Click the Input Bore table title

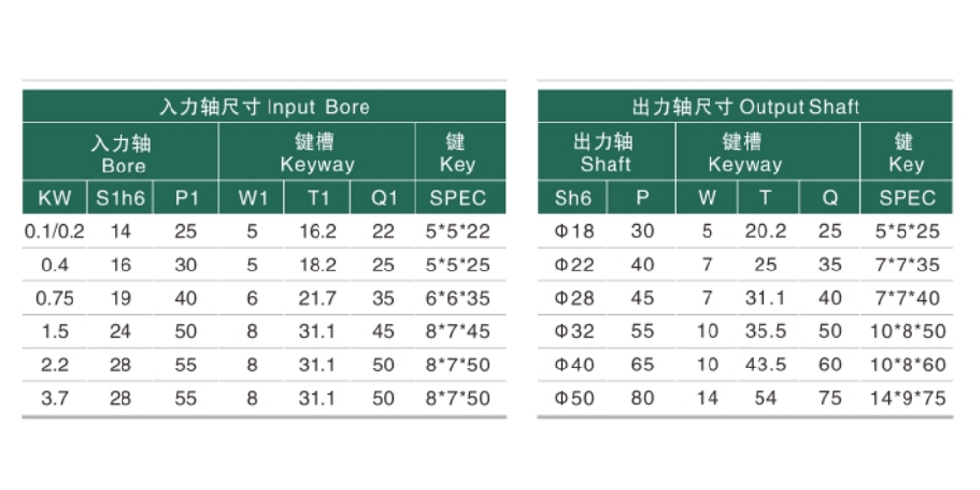point(264,106)
